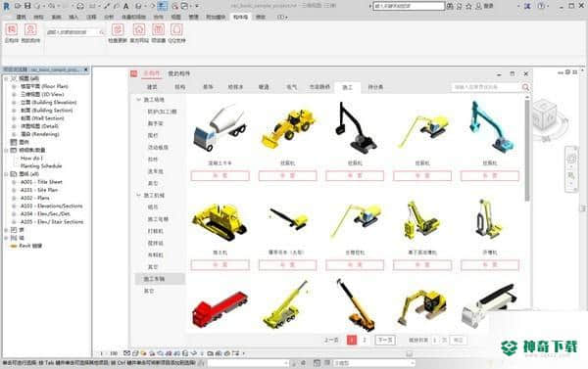Go to page 2 of component results
This screenshot has height=369, width=588.
[x=365, y=341]
